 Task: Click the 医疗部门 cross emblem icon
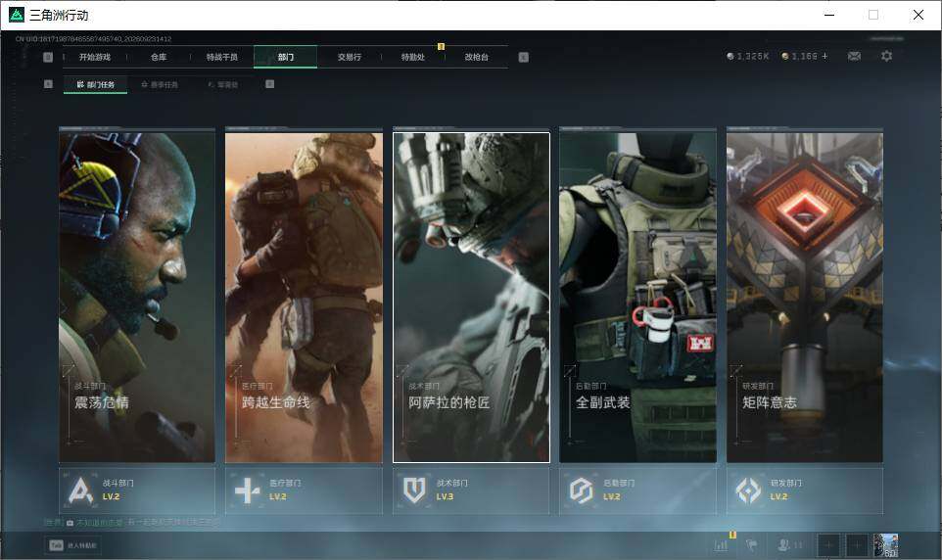(x=247, y=490)
